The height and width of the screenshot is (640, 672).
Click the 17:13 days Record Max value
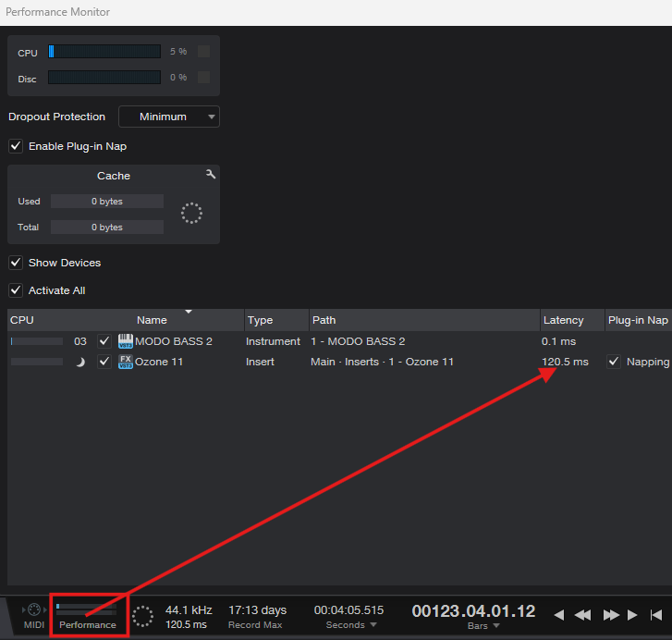pyautogui.click(x=258, y=610)
